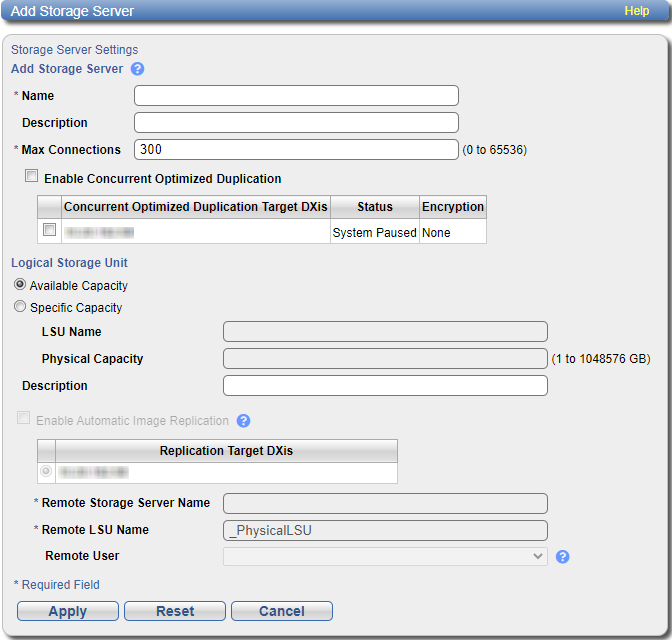
Task: Enable Concurrent Optimized Duplication checkbox
Action: pyautogui.click(x=31, y=178)
